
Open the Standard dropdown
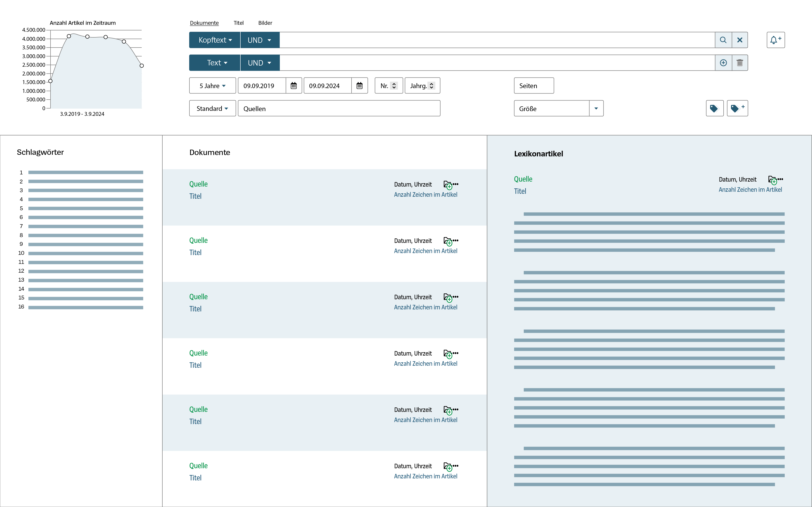(x=212, y=108)
